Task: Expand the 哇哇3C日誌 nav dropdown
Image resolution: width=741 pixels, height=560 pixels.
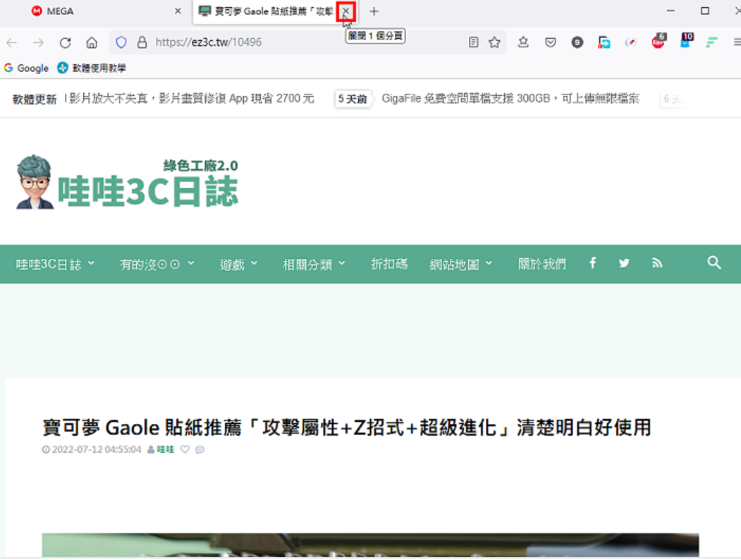Action: click(x=55, y=264)
